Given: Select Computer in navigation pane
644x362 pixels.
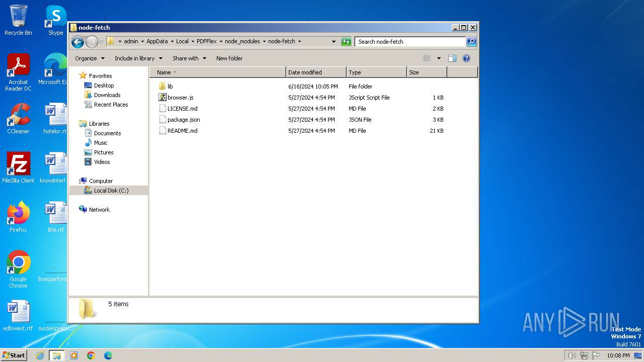Looking at the screenshot, I should click(101, 181).
